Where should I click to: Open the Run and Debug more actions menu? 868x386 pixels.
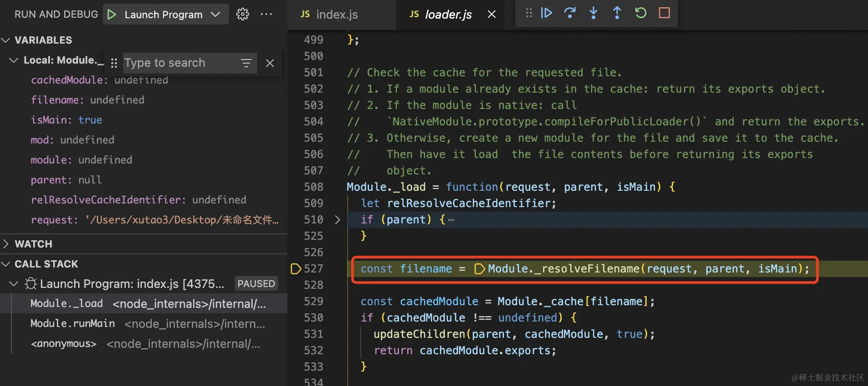click(266, 15)
